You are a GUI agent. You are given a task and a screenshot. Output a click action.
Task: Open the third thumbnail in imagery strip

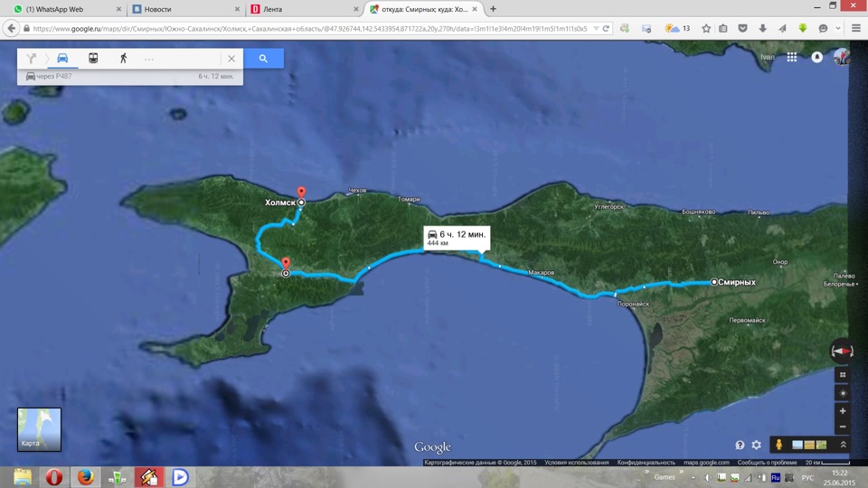pyautogui.click(x=822, y=445)
